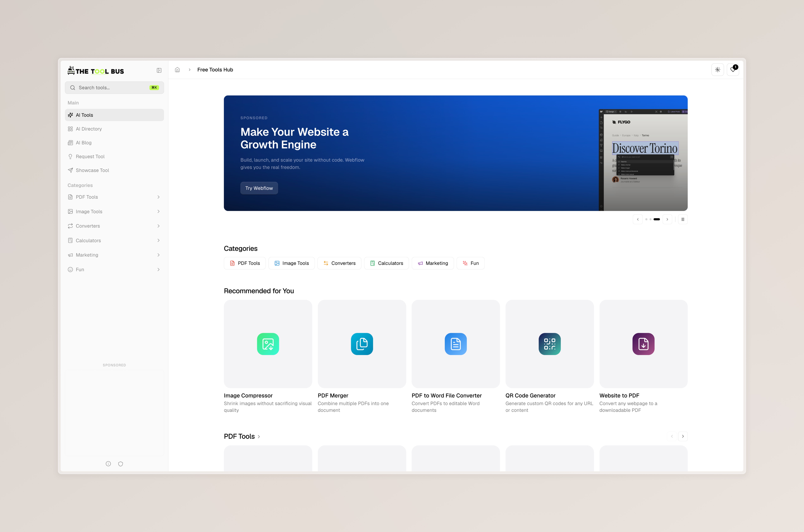
Task: Open the Showcase Tool page
Action: pyautogui.click(x=92, y=170)
